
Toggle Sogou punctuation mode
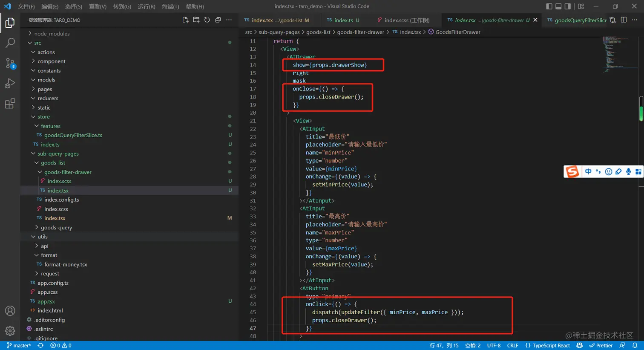tap(598, 171)
